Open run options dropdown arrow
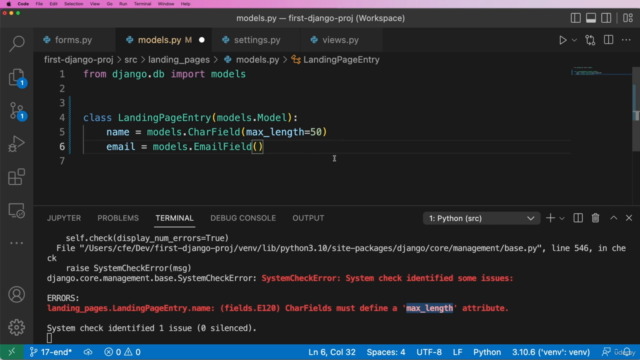 pyautogui.click(x=574, y=40)
